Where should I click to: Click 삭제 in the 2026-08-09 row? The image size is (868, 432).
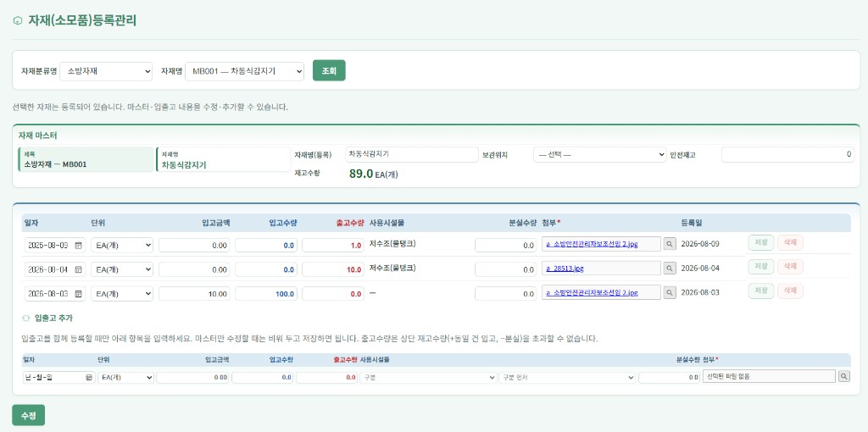click(x=790, y=243)
